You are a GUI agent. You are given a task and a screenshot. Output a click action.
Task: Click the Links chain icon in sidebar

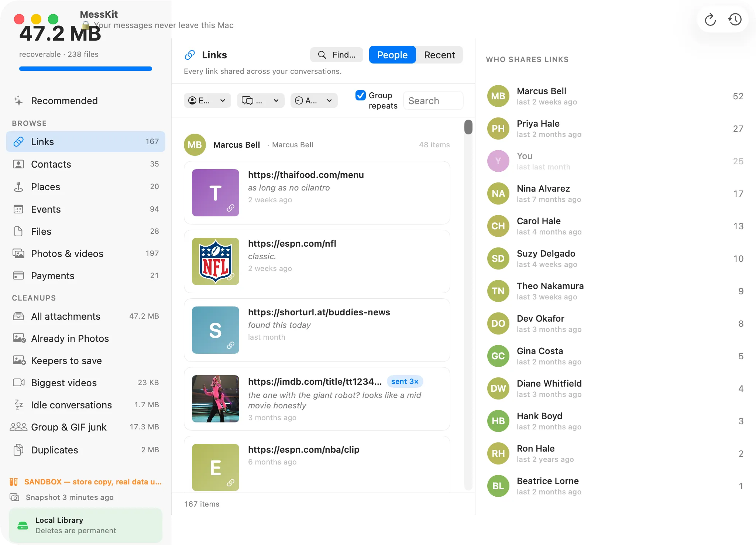pos(18,142)
